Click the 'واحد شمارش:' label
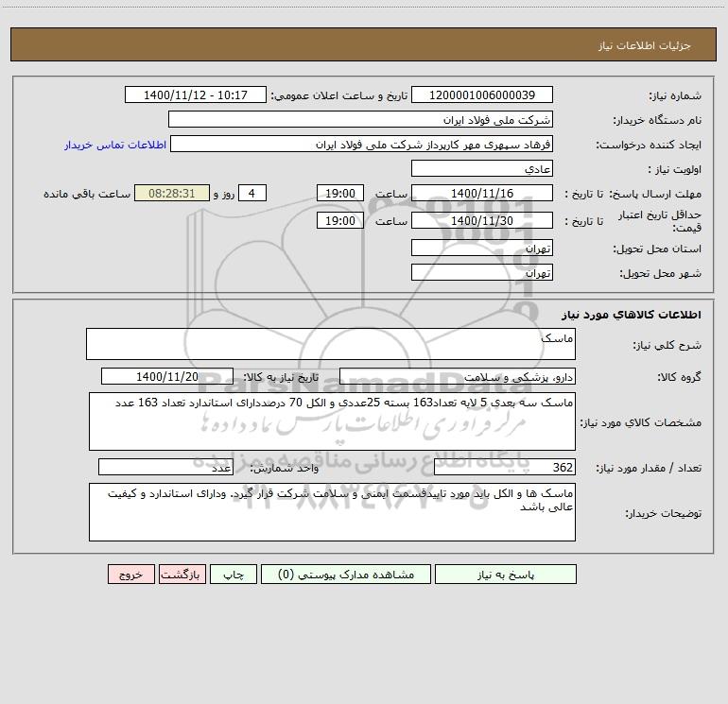Viewport: 728px width, 704px height. tap(285, 469)
